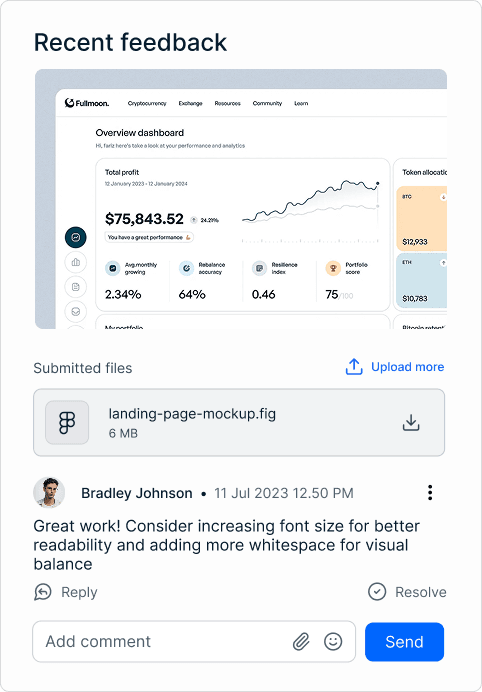482x692 pixels.
Task: Open the three-dot comment options menu
Action: point(430,493)
